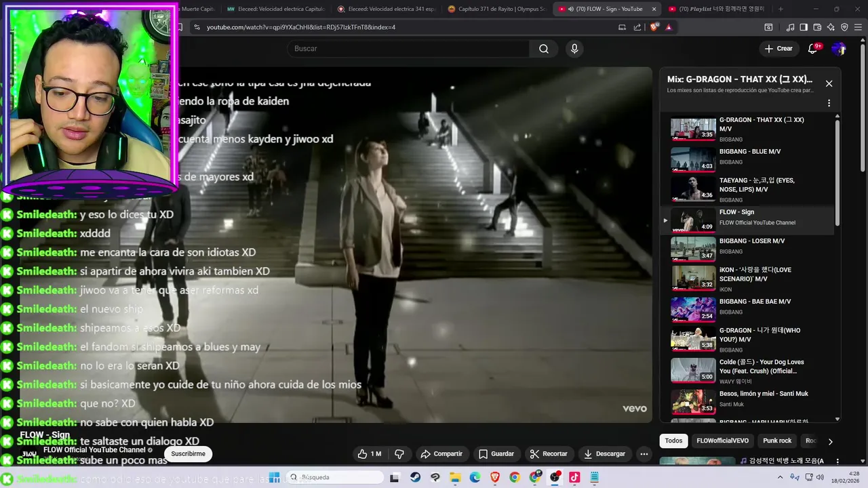
Task: Dislike the video with thumbs down
Action: point(399,454)
